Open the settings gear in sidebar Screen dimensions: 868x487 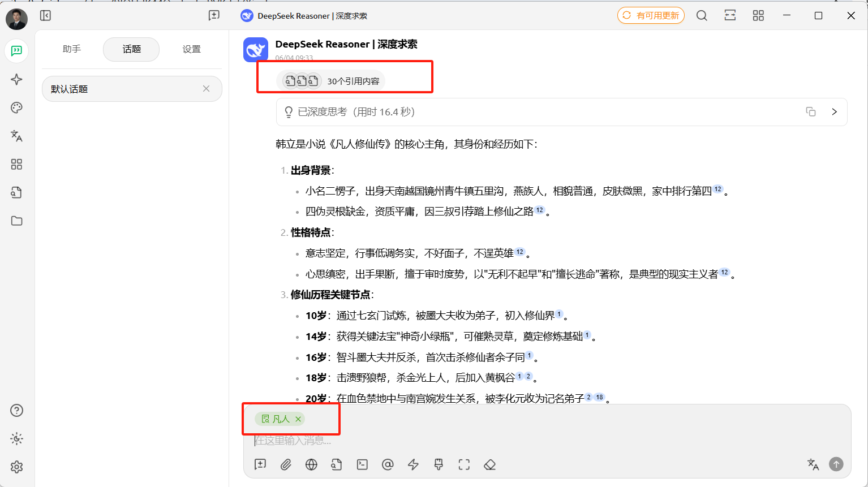(x=16, y=467)
